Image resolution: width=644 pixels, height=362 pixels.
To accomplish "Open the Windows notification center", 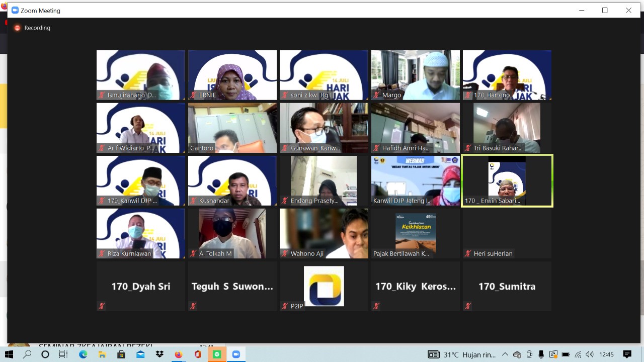I will pyautogui.click(x=627, y=354).
